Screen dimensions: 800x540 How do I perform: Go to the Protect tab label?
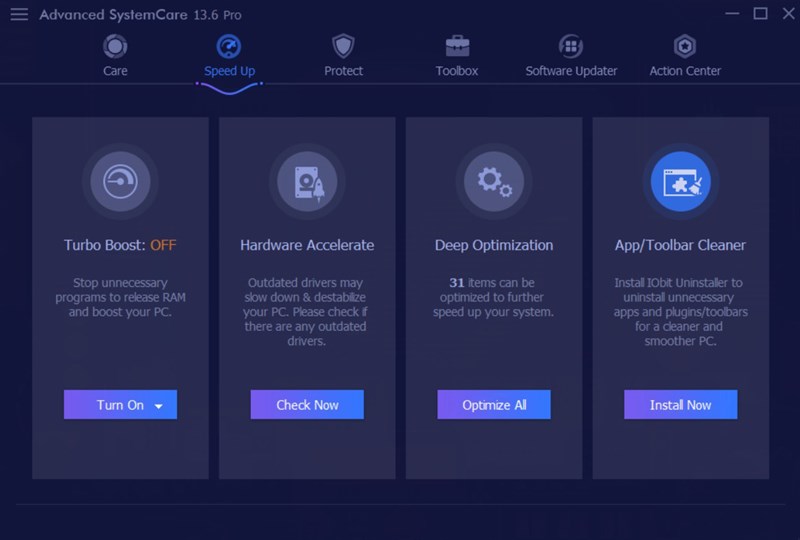point(343,71)
